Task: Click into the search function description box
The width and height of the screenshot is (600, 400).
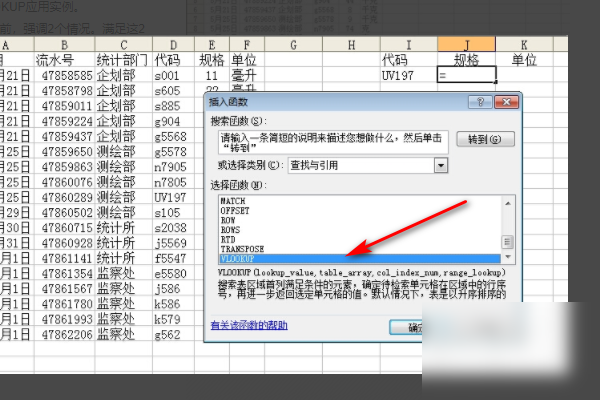Action: click(x=333, y=142)
